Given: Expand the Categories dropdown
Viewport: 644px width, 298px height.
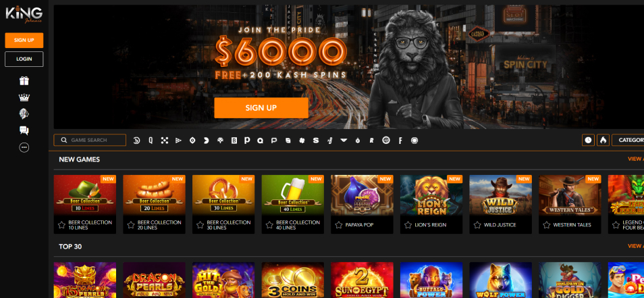Looking at the screenshot, I should click(628, 140).
